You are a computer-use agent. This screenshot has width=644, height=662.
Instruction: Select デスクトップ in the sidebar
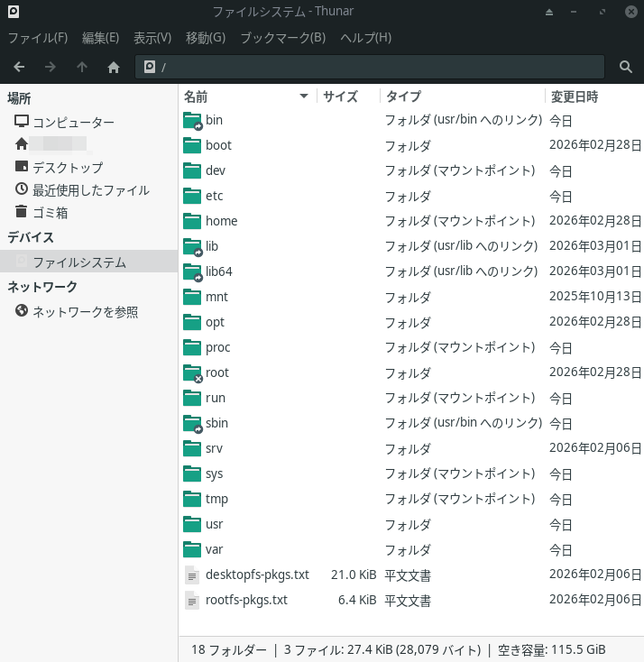point(67,168)
